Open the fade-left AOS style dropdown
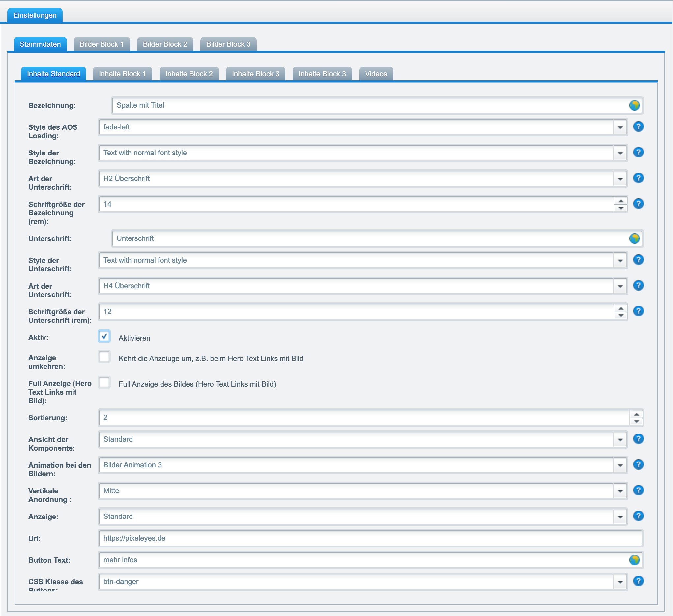The width and height of the screenshot is (673, 616). [620, 127]
